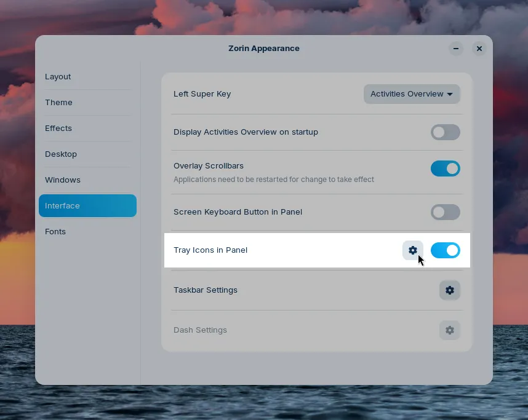The width and height of the screenshot is (528, 420).
Task: Turn off Tray Icons in Panel
Action: (x=445, y=250)
